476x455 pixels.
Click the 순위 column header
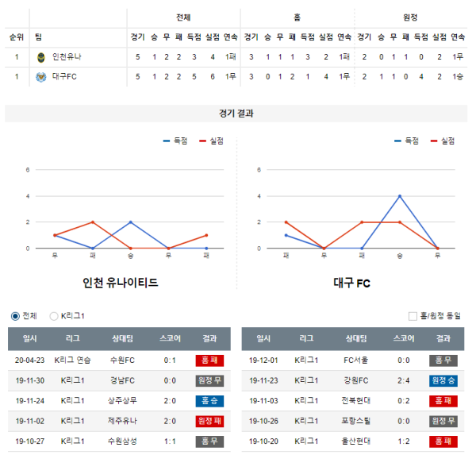(17, 37)
